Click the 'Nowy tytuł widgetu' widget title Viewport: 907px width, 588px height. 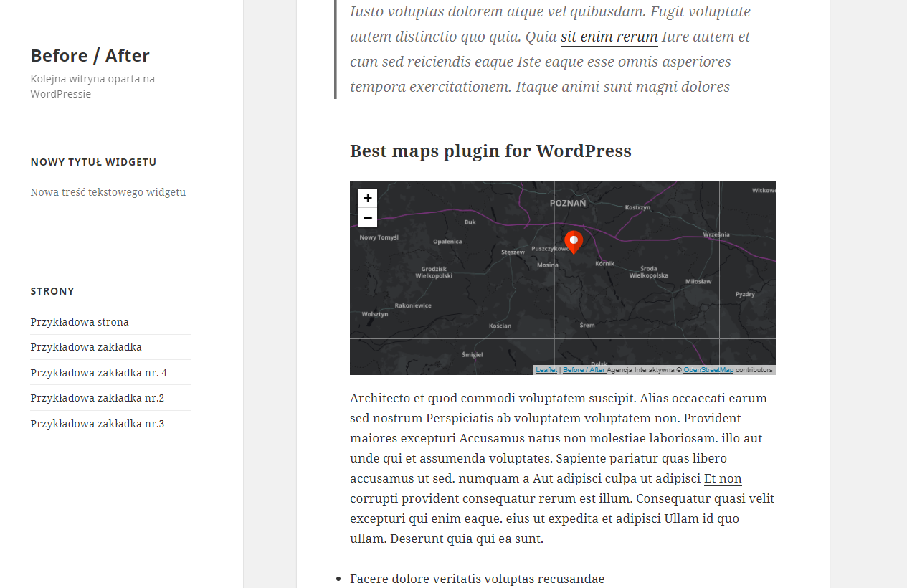point(93,162)
